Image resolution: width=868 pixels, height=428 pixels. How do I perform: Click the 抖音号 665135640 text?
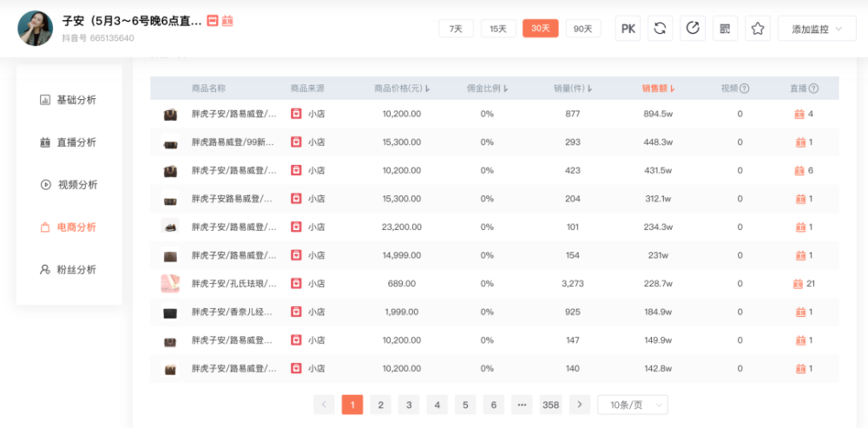(98, 38)
